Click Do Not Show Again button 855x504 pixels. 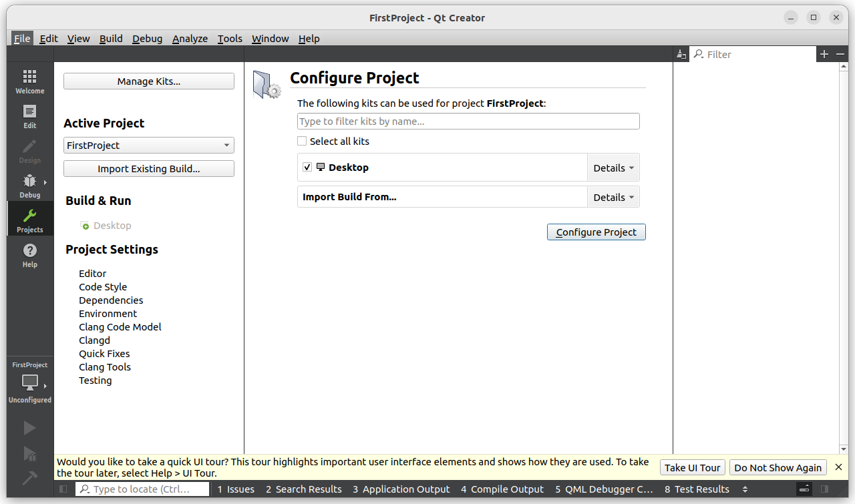click(x=778, y=467)
